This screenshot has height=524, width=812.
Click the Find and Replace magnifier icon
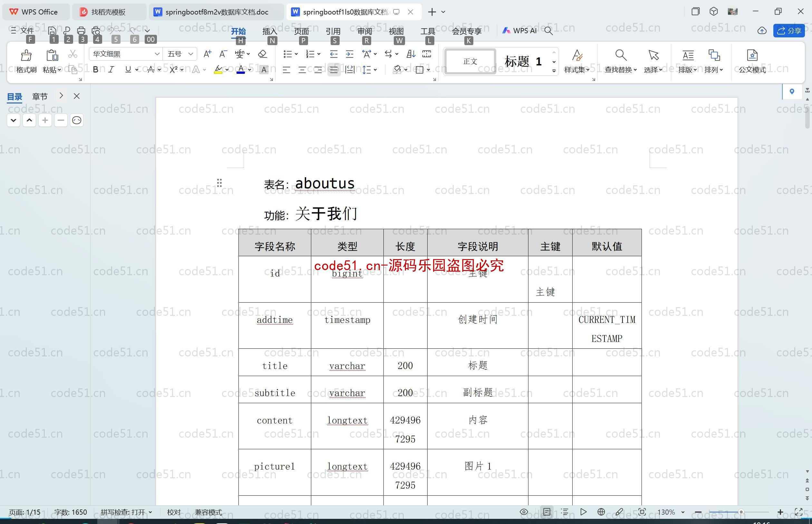[x=621, y=55]
